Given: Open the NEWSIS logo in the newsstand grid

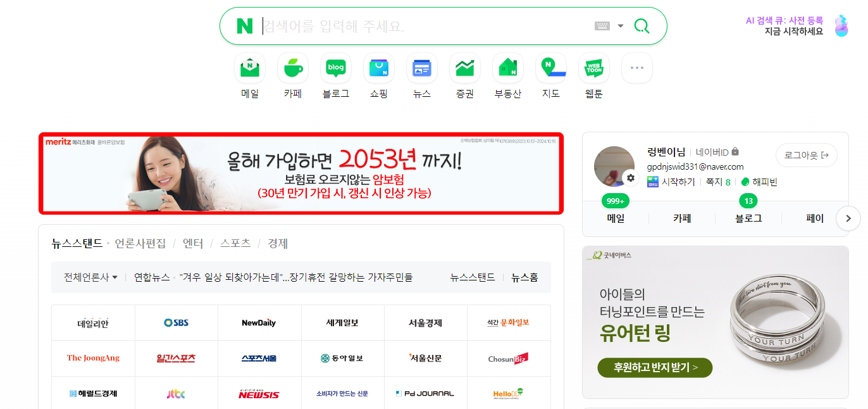Looking at the screenshot, I should point(259,394).
